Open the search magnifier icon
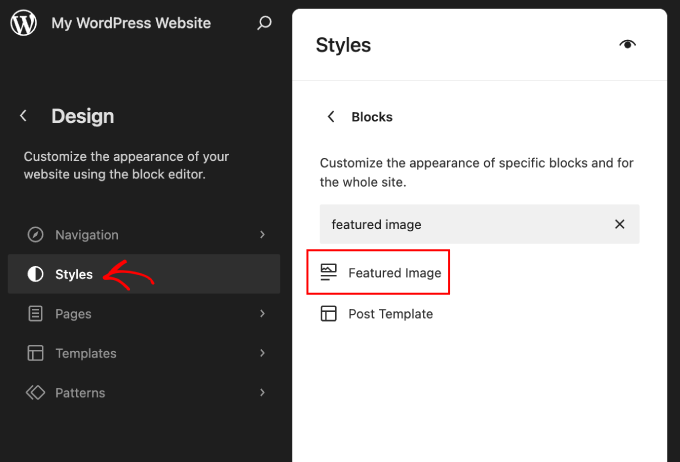 pos(264,23)
